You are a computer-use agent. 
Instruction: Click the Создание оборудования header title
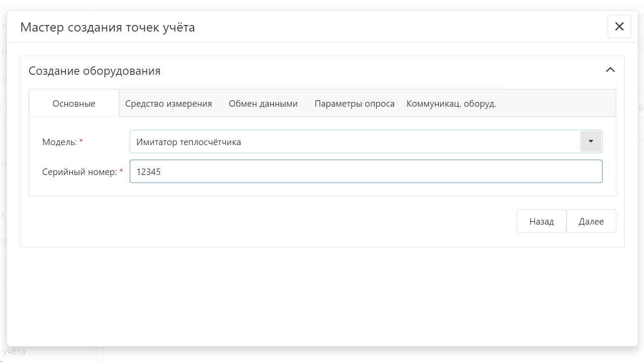pyautogui.click(x=94, y=71)
